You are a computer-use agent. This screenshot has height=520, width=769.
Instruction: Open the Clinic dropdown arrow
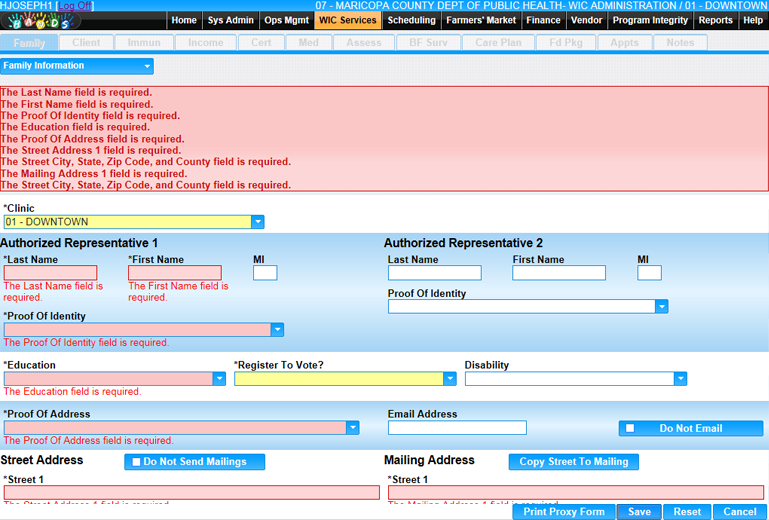tap(258, 222)
